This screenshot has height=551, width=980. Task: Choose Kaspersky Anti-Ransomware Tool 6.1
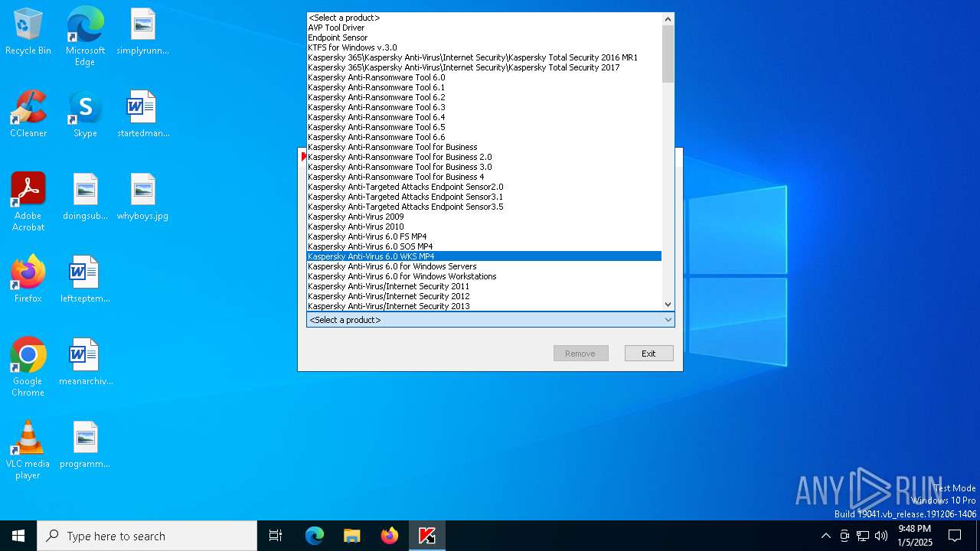(x=484, y=87)
